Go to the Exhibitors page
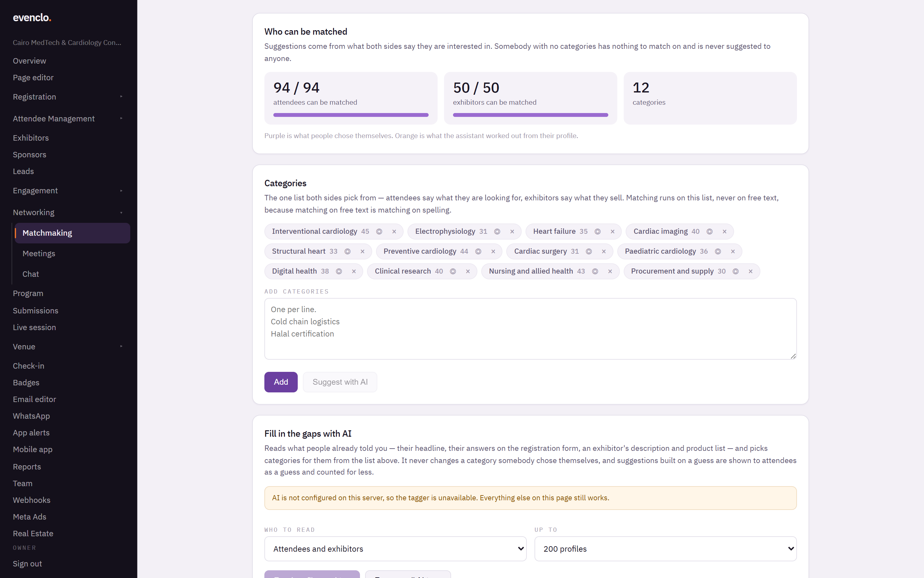This screenshot has height=578, width=924. [x=30, y=138]
